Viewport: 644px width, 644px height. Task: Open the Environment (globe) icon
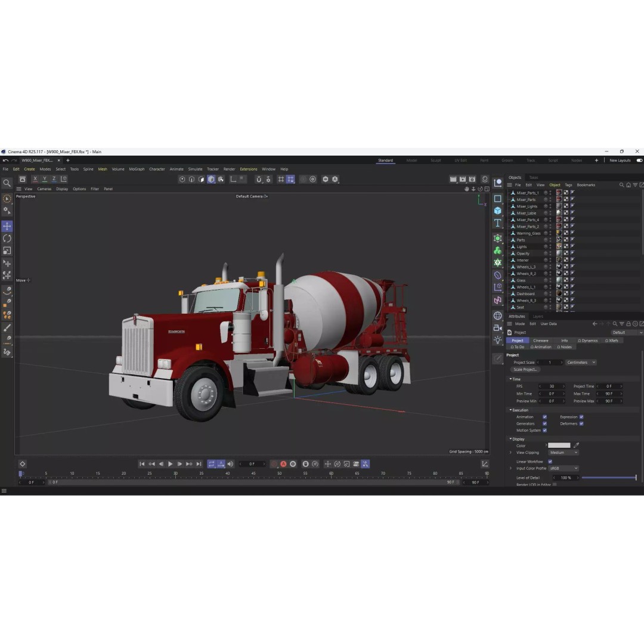tap(498, 315)
